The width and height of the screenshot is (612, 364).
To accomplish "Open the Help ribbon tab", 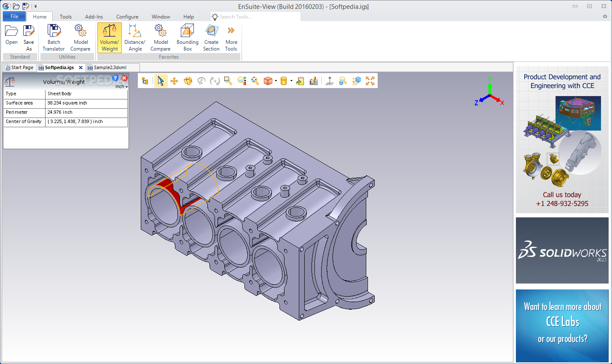I will pos(188,17).
